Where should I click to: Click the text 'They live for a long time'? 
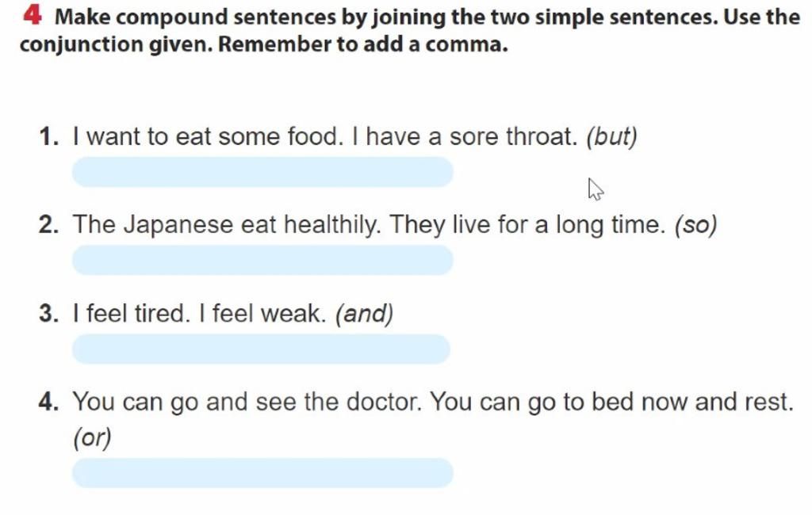pos(527,226)
